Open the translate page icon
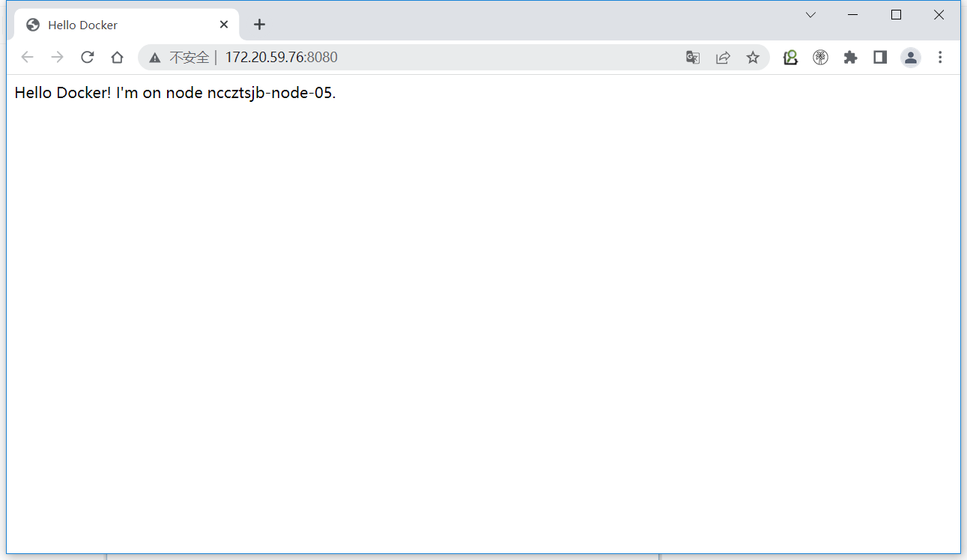 coord(693,58)
